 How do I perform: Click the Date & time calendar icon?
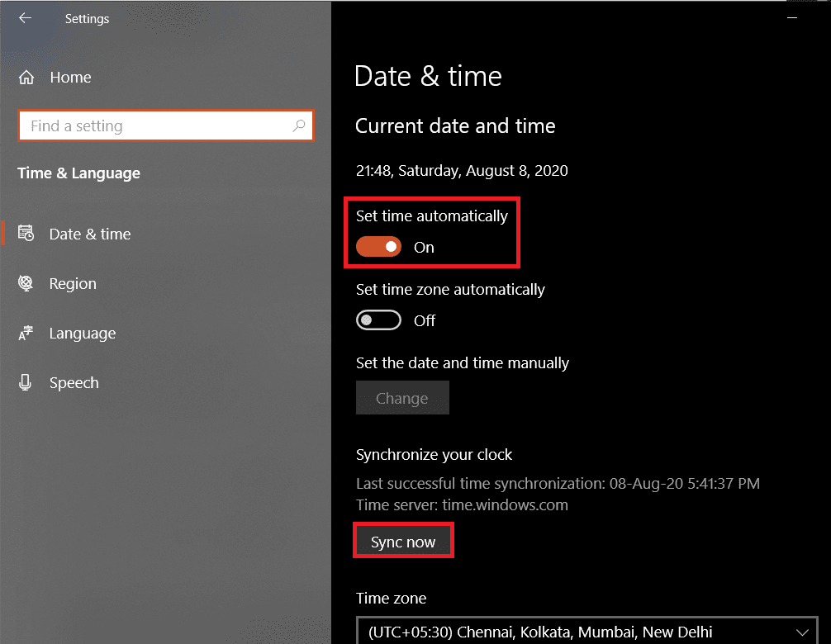(26, 234)
